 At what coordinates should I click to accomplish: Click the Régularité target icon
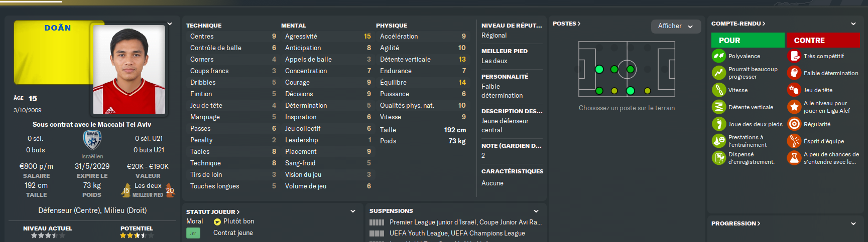(794, 124)
